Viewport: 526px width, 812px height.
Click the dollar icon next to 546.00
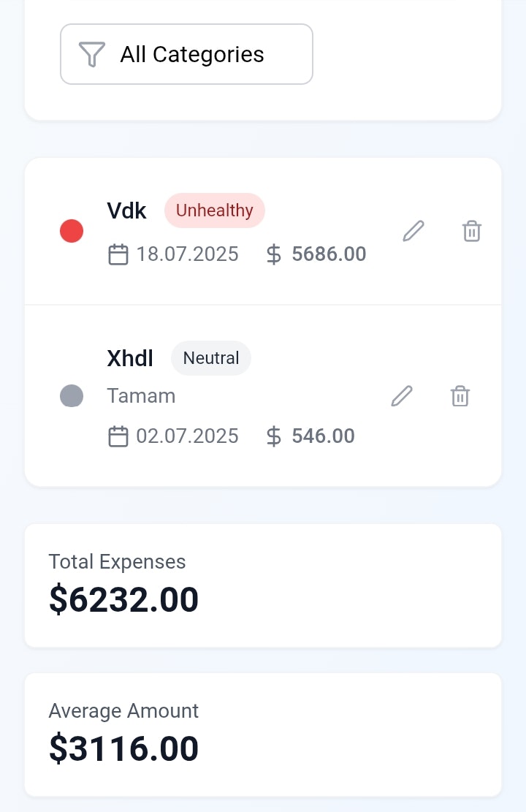(273, 436)
